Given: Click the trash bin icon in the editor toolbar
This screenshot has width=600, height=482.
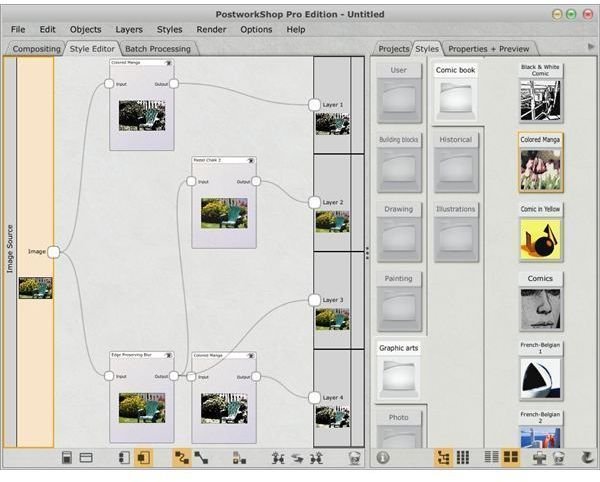Looking at the screenshot, I should tap(355, 458).
